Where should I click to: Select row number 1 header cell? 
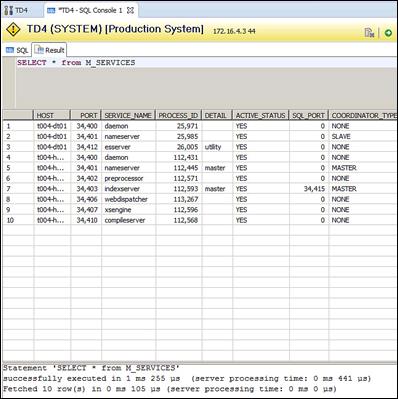coord(18,126)
